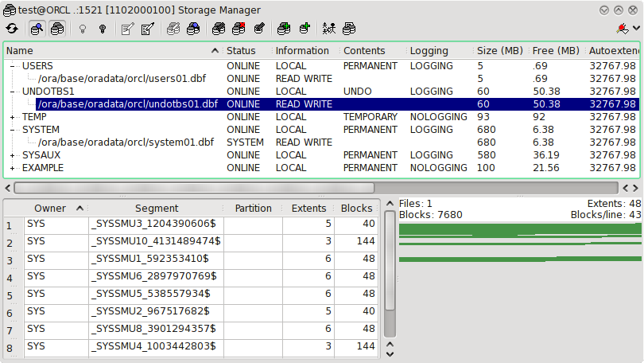Screen dimensions: 644x363
Task: Click the database stack with green plus
Action: pos(284,29)
